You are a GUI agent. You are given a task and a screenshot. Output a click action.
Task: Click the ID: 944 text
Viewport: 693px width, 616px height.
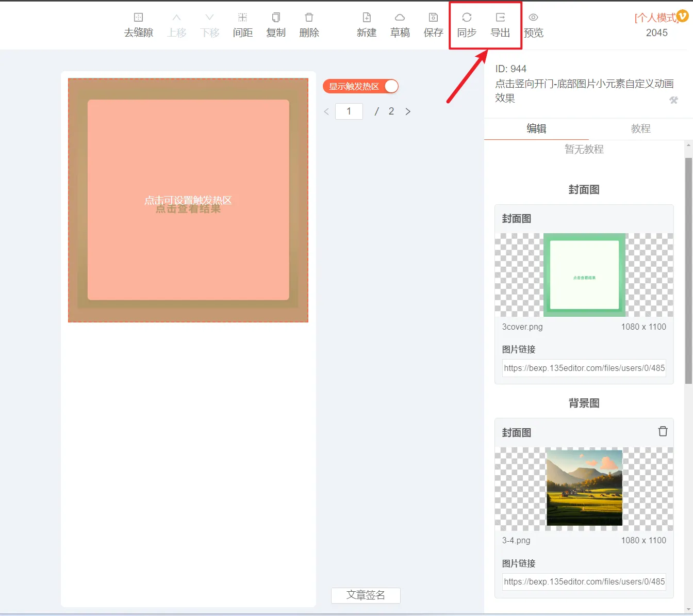tap(510, 69)
